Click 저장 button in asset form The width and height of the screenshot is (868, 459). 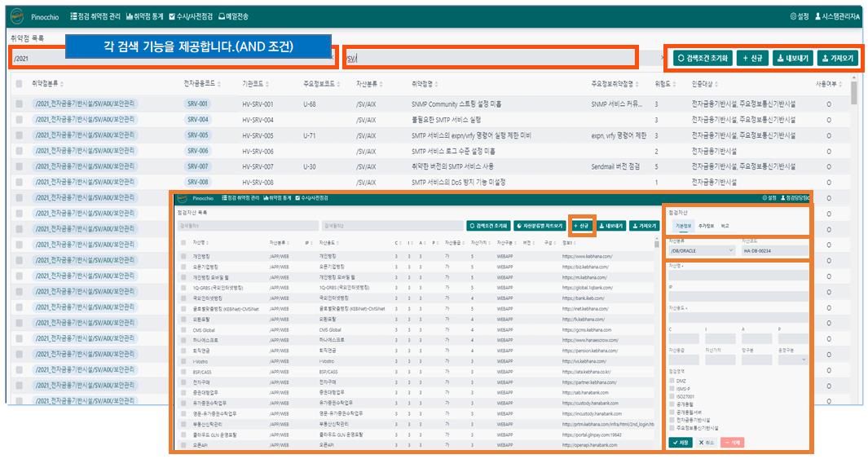[681, 443]
